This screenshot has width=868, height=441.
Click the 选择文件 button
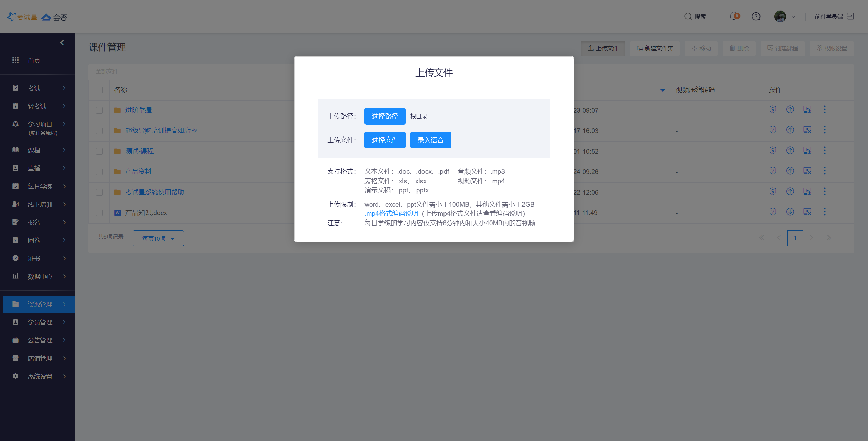click(x=385, y=140)
